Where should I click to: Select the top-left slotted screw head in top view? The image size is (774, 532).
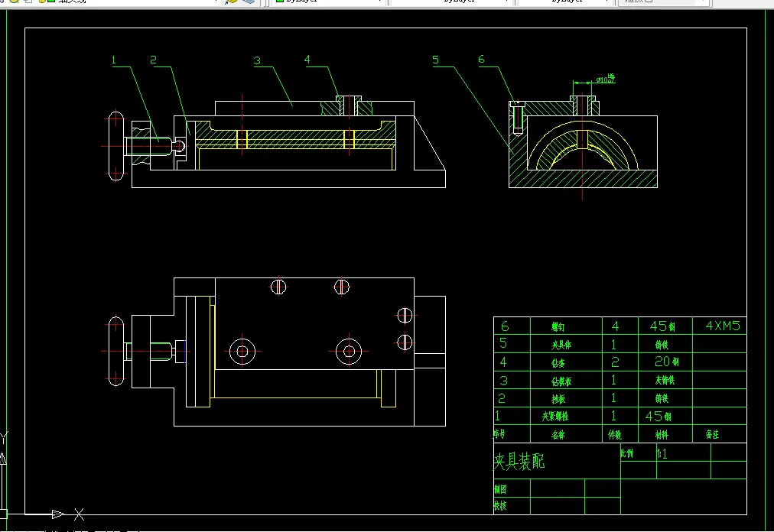(x=278, y=287)
